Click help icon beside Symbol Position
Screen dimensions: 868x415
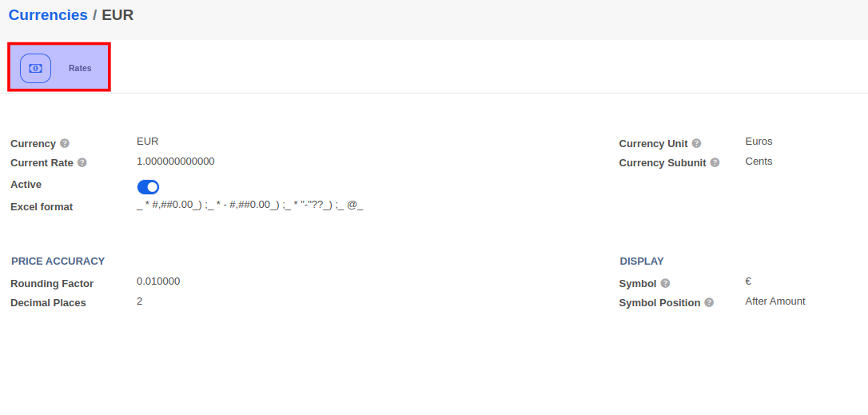[709, 302]
